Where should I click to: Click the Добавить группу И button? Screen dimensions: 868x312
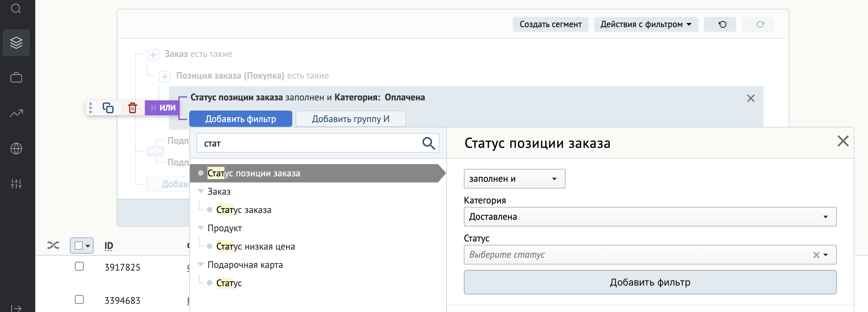[351, 119]
